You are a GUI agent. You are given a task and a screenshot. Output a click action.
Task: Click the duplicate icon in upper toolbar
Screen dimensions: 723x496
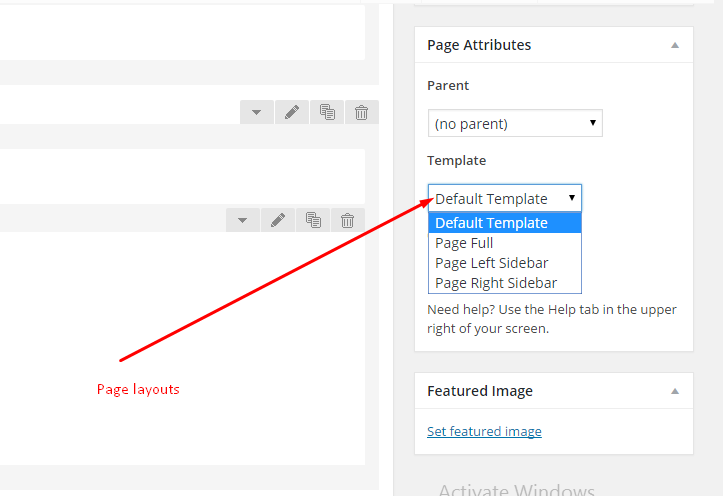point(327,112)
